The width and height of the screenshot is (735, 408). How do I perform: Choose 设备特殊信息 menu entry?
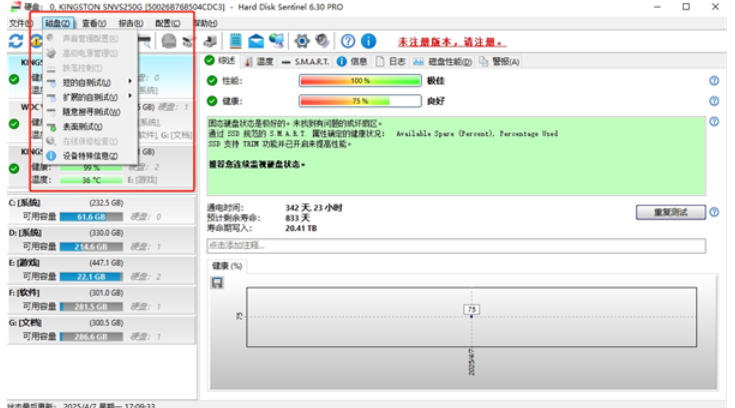pos(90,156)
